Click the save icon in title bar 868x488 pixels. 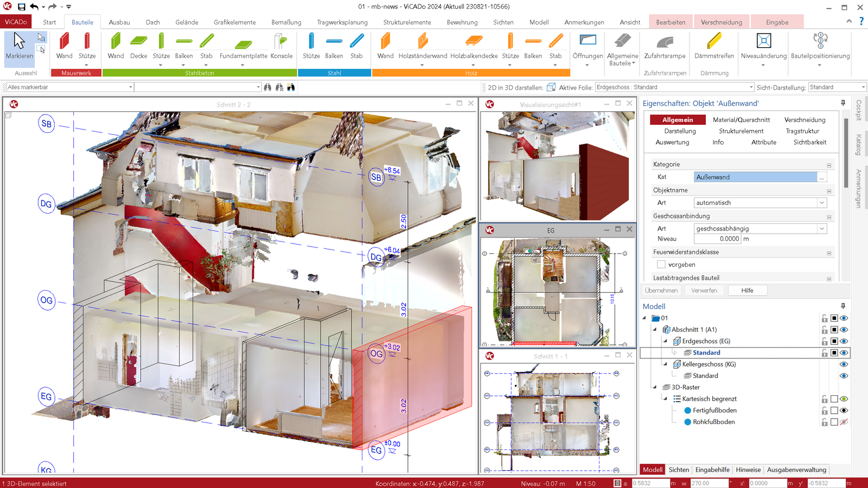(x=21, y=7)
